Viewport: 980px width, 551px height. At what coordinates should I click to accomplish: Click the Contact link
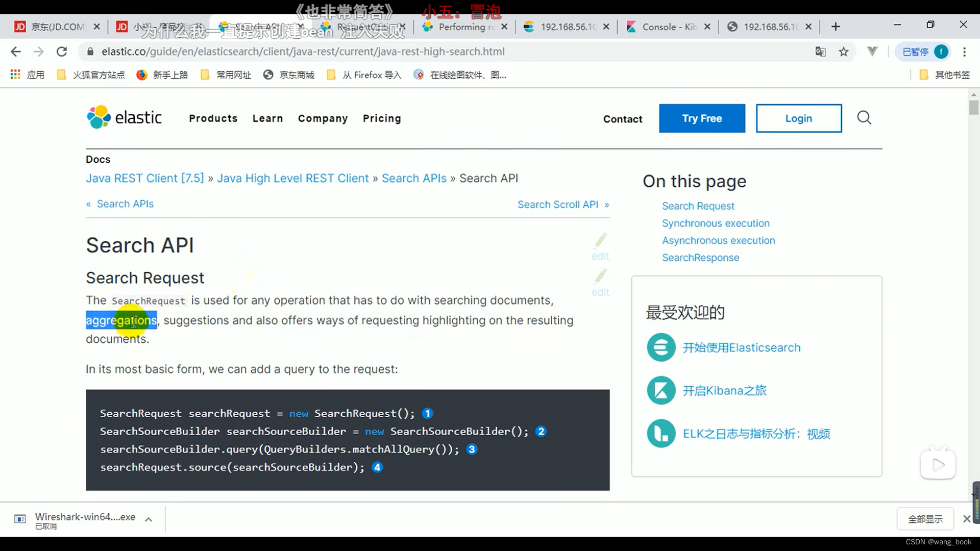tap(623, 119)
